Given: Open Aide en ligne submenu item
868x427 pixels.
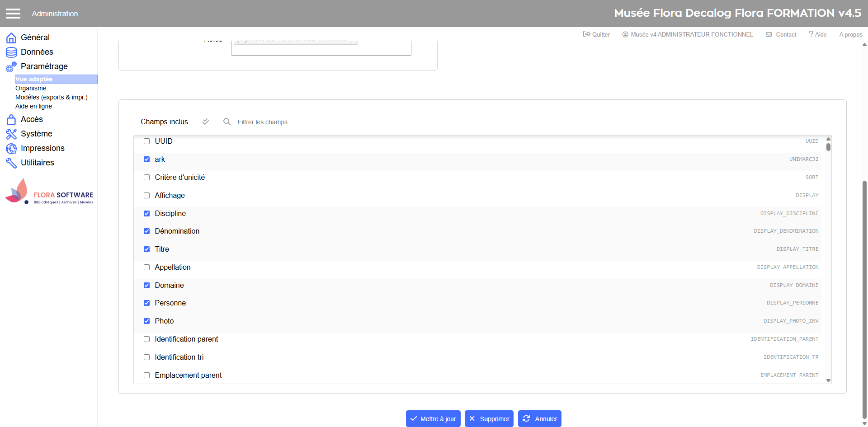Looking at the screenshot, I should click(33, 106).
